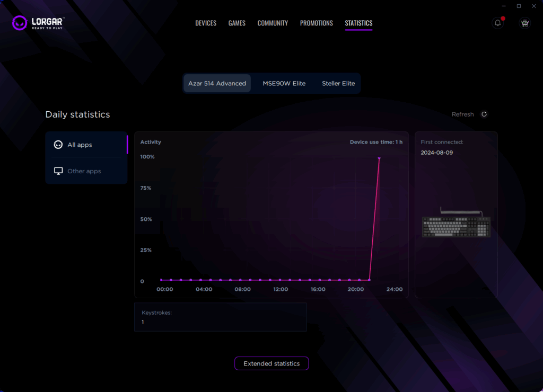Select the Azar 514 Advanced tab
Image resolution: width=543 pixels, height=392 pixels.
tap(217, 84)
